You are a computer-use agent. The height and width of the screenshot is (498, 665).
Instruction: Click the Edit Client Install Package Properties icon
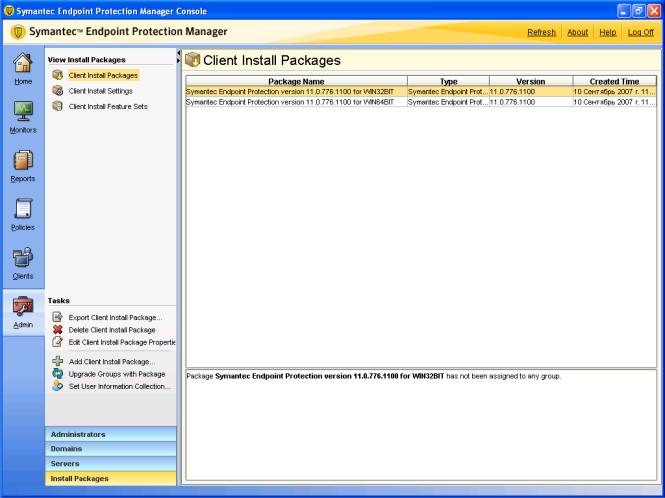click(x=57, y=342)
